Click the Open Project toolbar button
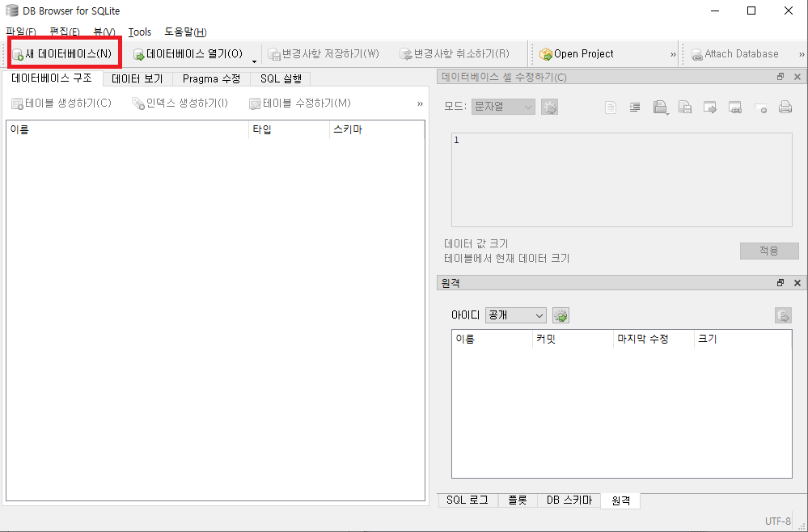 [x=576, y=53]
